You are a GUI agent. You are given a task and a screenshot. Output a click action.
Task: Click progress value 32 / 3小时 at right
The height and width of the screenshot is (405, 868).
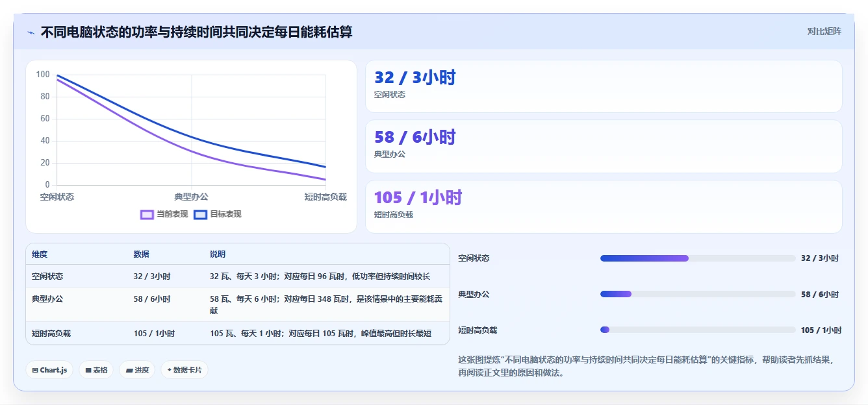point(820,258)
